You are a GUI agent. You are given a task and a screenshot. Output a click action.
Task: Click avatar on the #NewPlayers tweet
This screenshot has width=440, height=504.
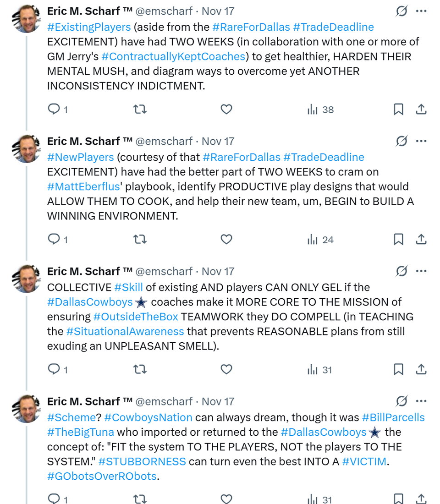coord(27,149)
